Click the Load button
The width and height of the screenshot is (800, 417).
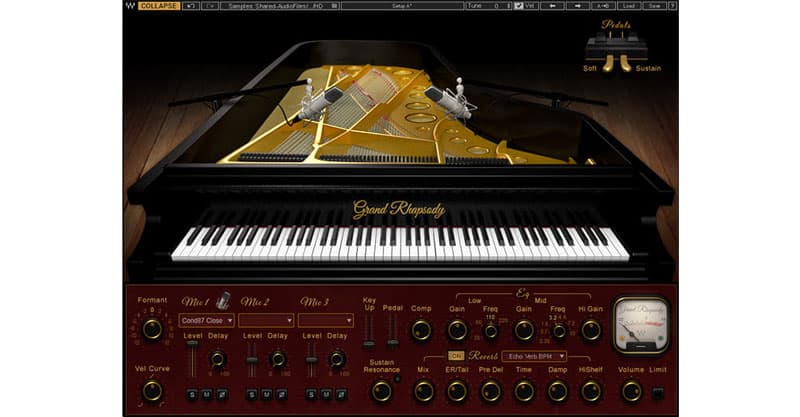[x=629, y=6]
